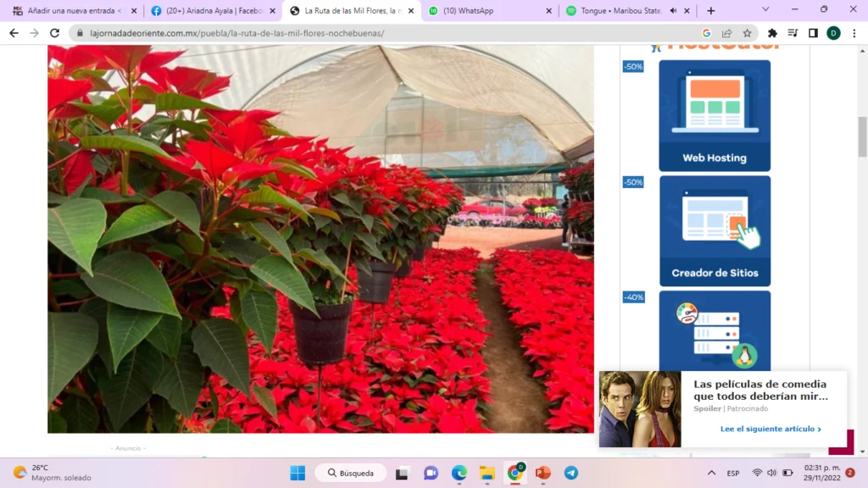Open the Windows Start menu
The height and width of the screenshot is (488, 868).
(x=298, y=473)
